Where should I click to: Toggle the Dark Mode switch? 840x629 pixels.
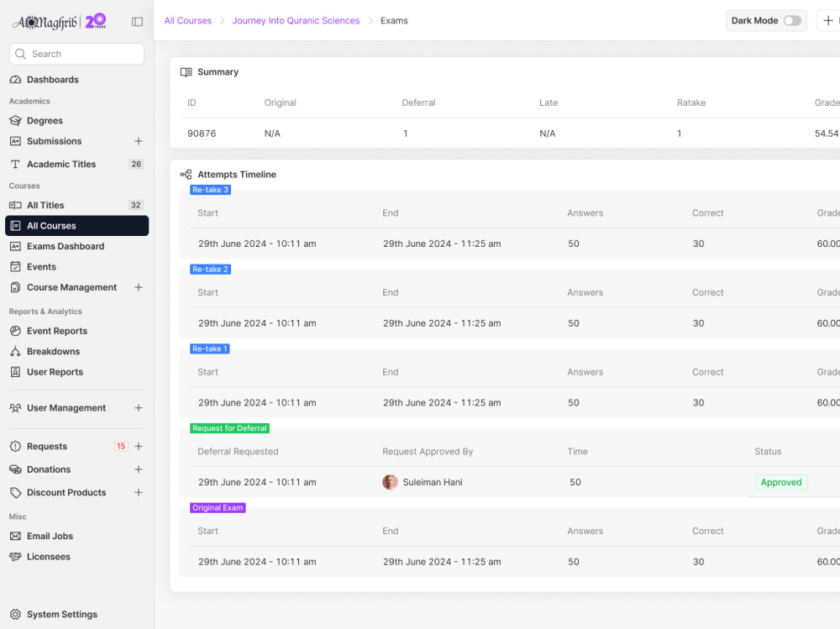point(792,20)
